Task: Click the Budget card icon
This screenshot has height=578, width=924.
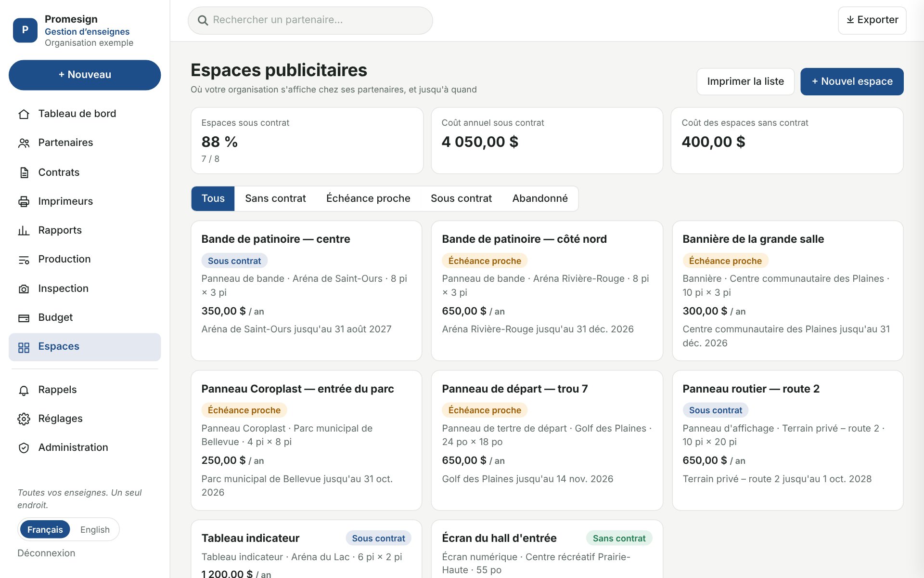Action: [24, 318]
